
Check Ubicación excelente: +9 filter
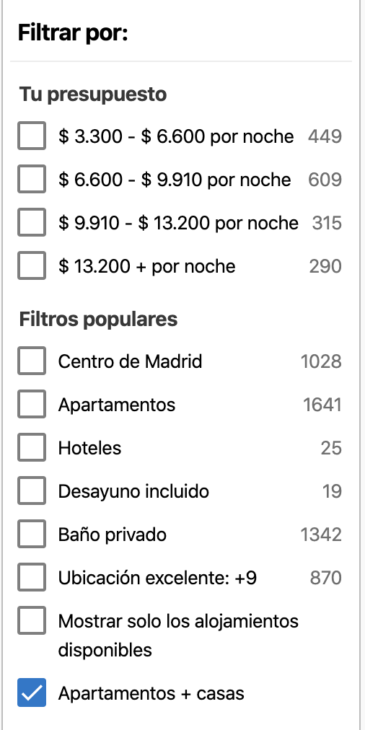[32, 577]
